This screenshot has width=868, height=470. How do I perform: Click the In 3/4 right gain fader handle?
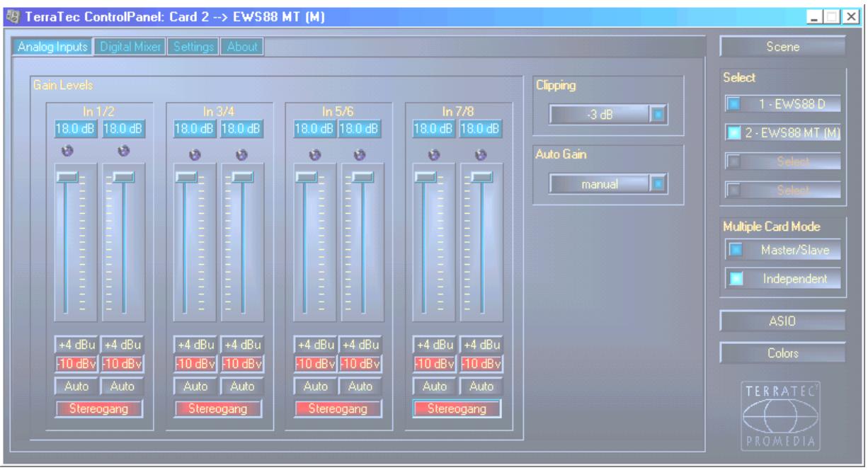(242, 176)
